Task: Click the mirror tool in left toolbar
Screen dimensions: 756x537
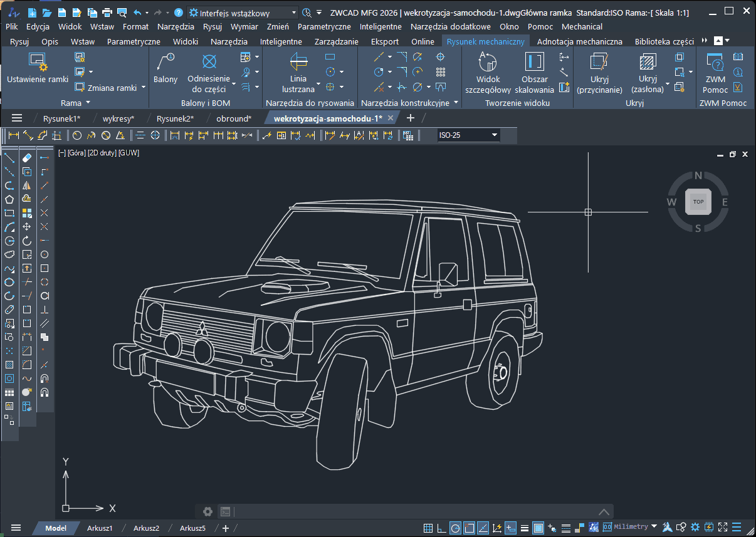Action: click(27, 185)
